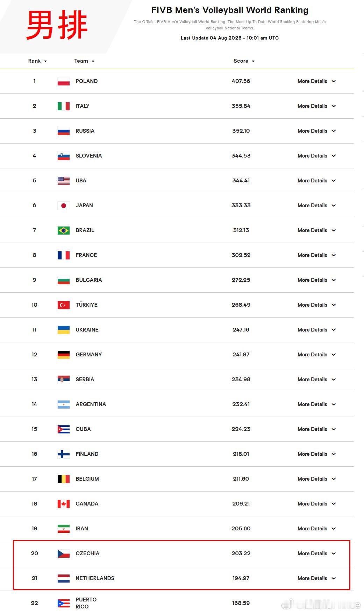Screen dimensions: 364x613
Task: Click the Puerto Rico flag icon
Action: click(x=64, y=603)
